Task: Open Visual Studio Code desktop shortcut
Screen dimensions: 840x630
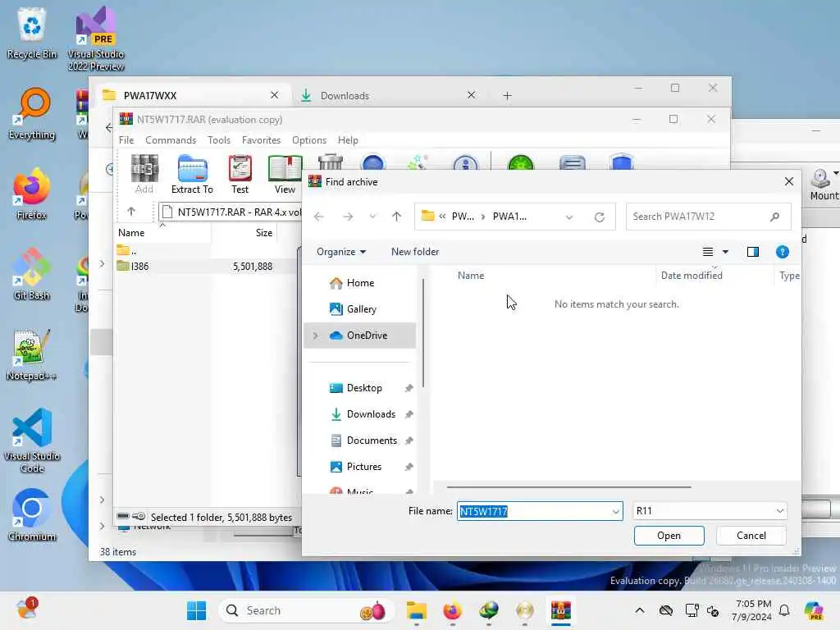Action: pyautogui.click(x=32, y=441)
